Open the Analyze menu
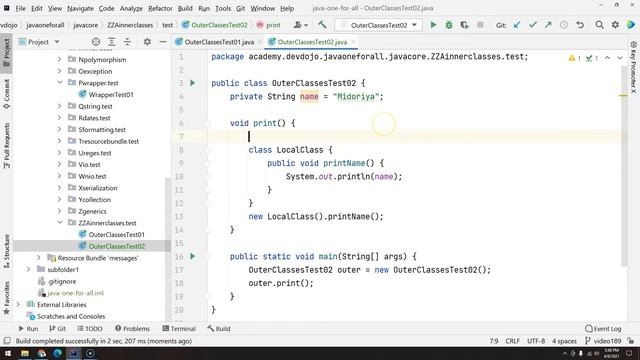This screenshot has height=360, width=640. point(131,8)
